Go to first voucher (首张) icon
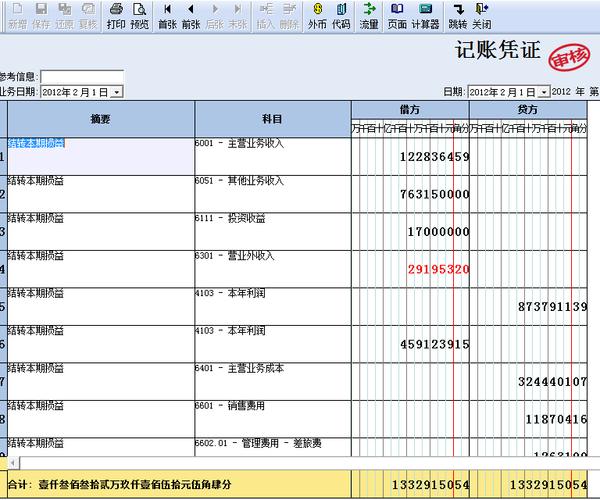Viewport: 600px width, 500px height. click(167, 16)
